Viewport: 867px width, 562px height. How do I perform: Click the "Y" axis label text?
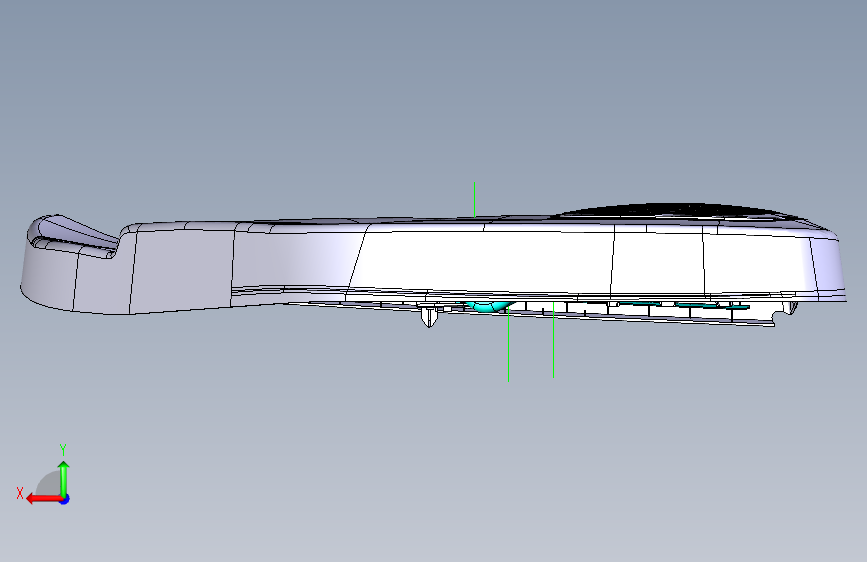(x=63, y=449)
